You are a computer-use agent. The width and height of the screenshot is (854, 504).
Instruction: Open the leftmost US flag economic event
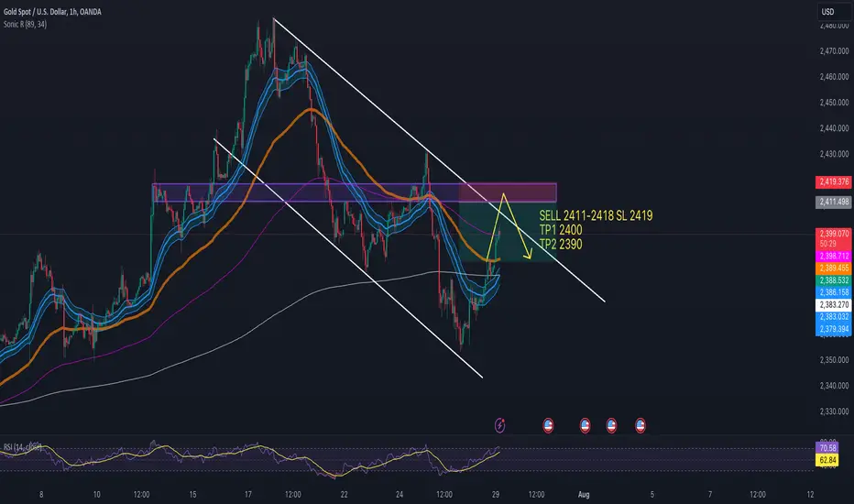[x=549, y=425]
